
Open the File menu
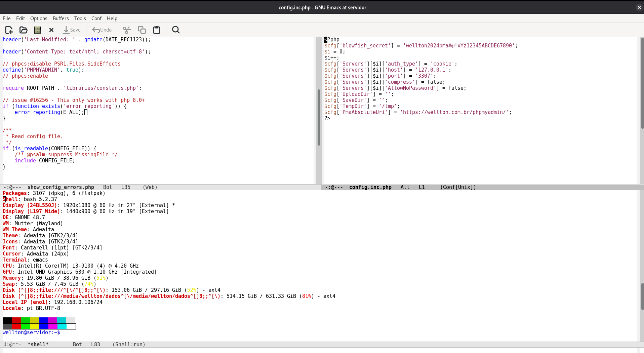click(7, 18)
